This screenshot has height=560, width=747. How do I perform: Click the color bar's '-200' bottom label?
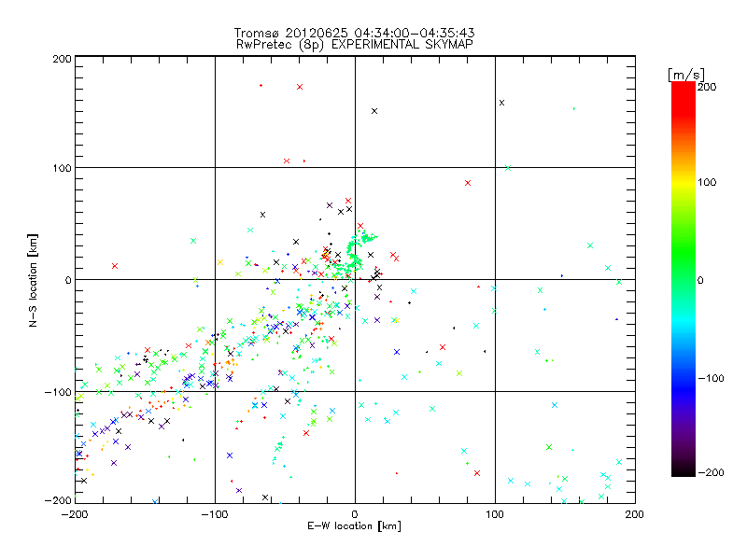click(x=711, y=472)
